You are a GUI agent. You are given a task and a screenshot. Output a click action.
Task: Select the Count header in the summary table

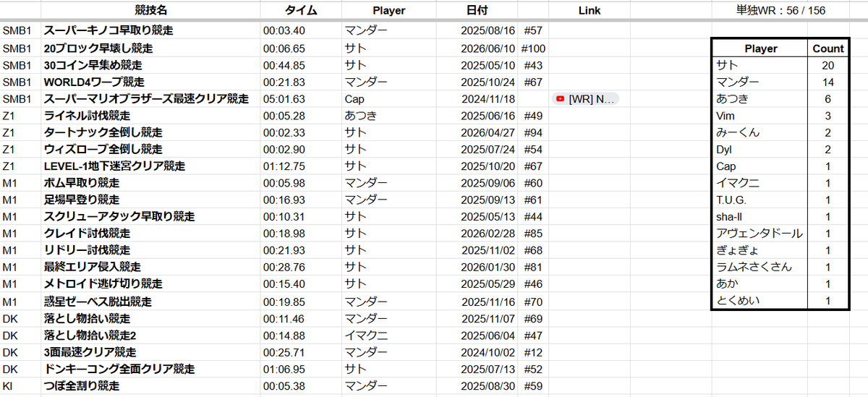[828, 48]
